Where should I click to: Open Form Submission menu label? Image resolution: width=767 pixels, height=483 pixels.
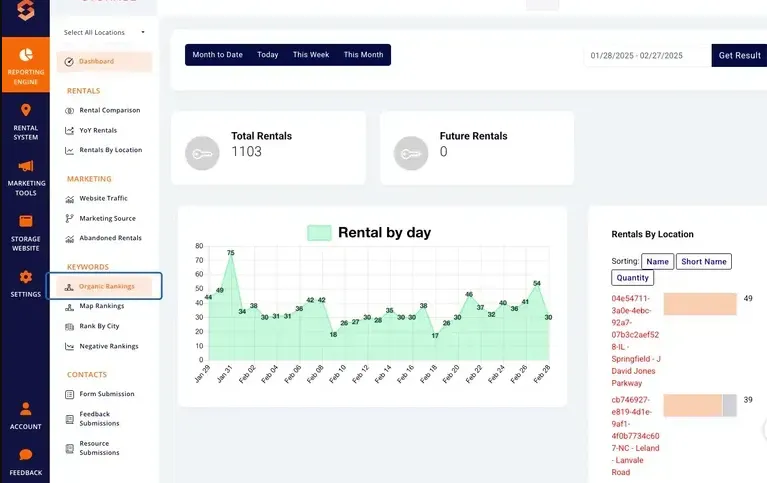pyautogui.click(x=107, y=394)
